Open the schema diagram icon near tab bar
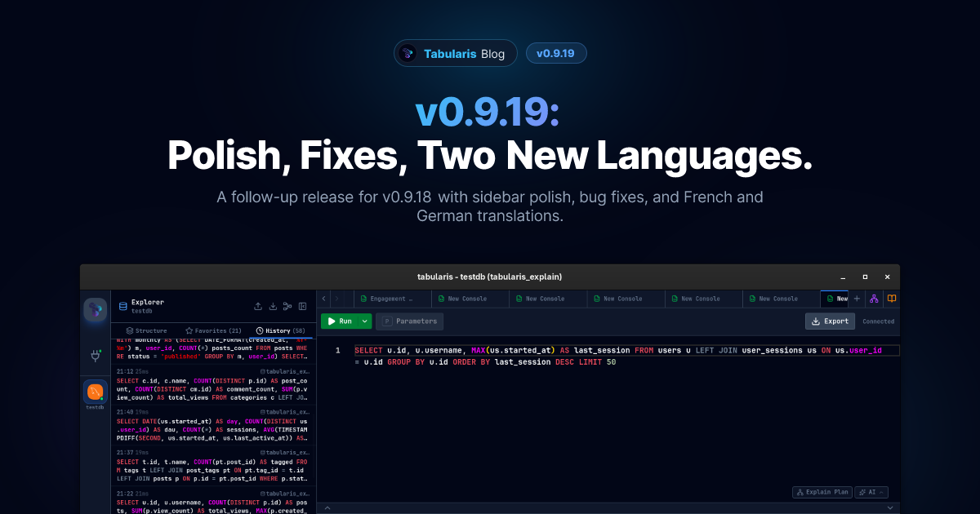 873,298
